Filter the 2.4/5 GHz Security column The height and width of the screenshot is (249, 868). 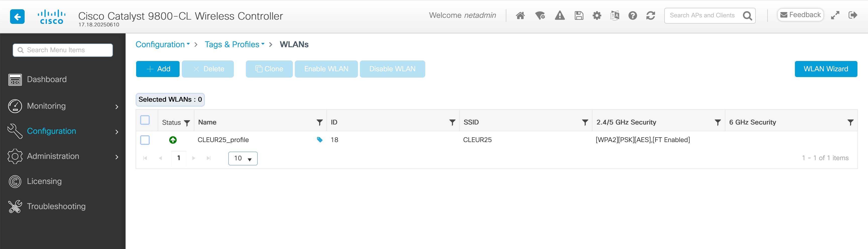[x=718, y=122]
